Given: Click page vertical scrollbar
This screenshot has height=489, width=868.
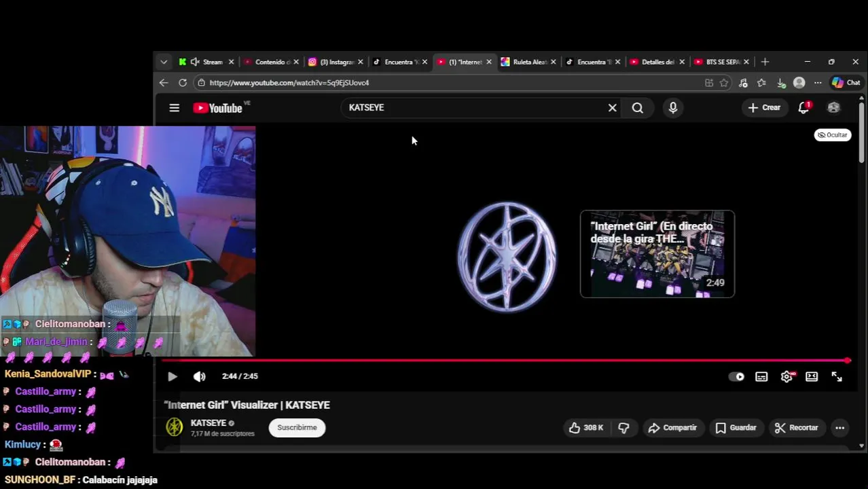Looking at the screenshot, I should coord(862,132).
